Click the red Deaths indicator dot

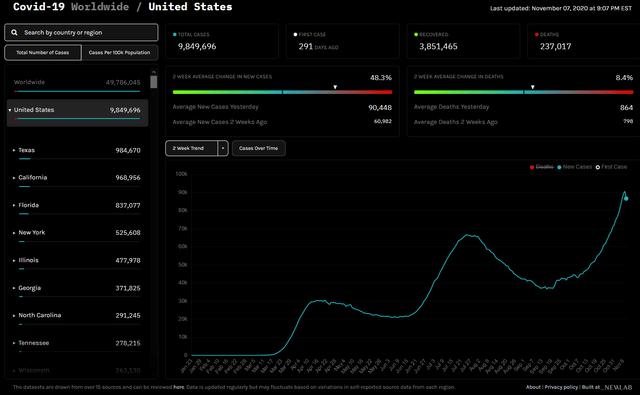(x=537, y=35)
